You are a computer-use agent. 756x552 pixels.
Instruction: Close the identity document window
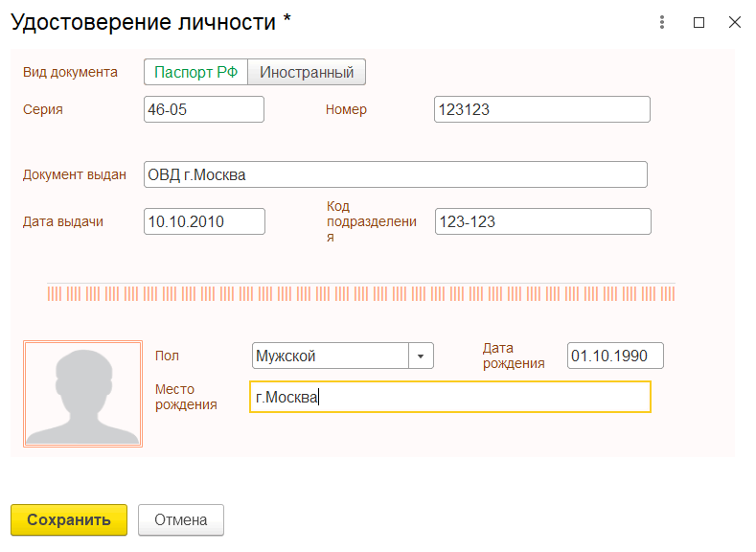735,23
